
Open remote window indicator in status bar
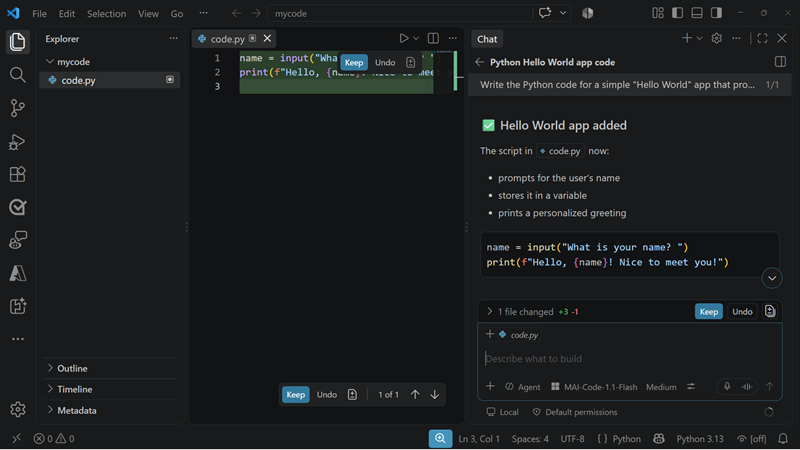[16, 438]
